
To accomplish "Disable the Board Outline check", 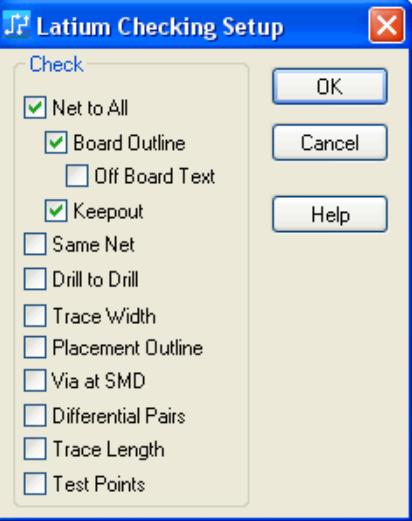I will [56, 142].
